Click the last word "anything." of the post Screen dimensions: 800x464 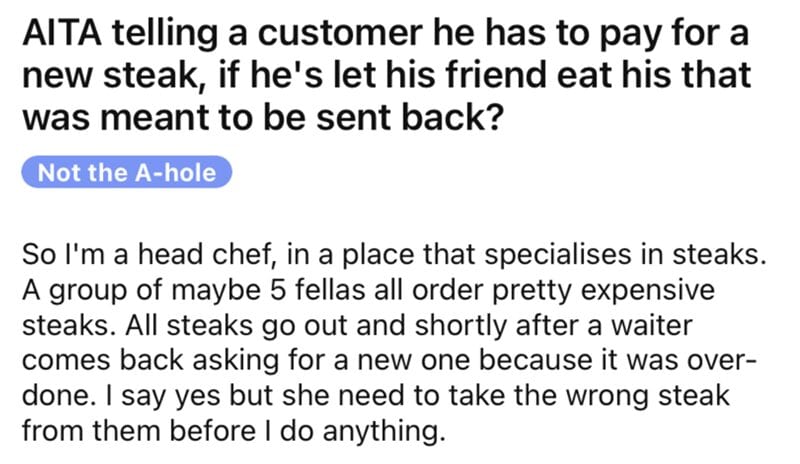384,432
